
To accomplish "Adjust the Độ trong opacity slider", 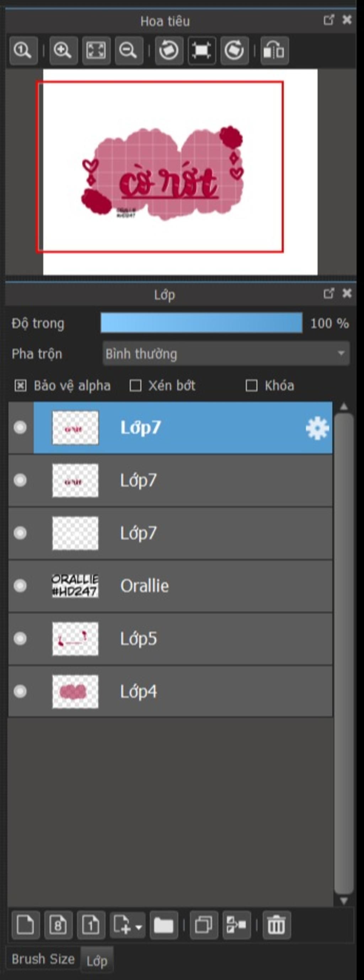I will pos(202,323).
